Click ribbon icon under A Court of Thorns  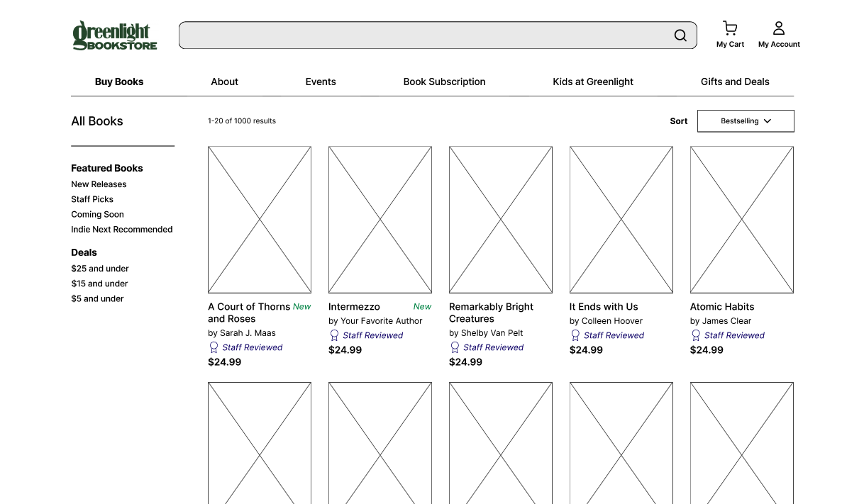[x=214, y=347]
